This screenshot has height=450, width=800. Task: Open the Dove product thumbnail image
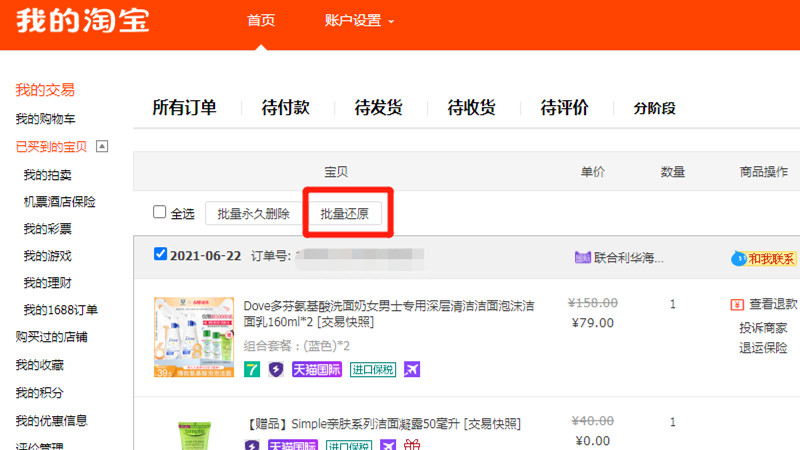194,337
